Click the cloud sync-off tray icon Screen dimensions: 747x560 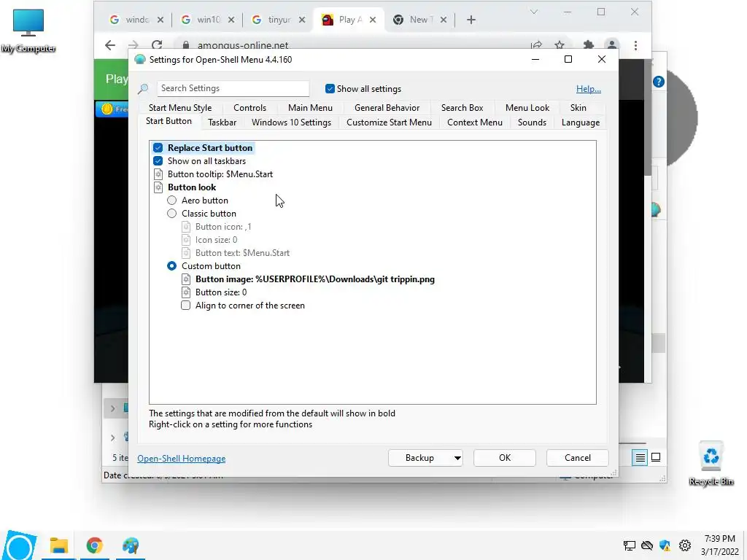[646, 545]
